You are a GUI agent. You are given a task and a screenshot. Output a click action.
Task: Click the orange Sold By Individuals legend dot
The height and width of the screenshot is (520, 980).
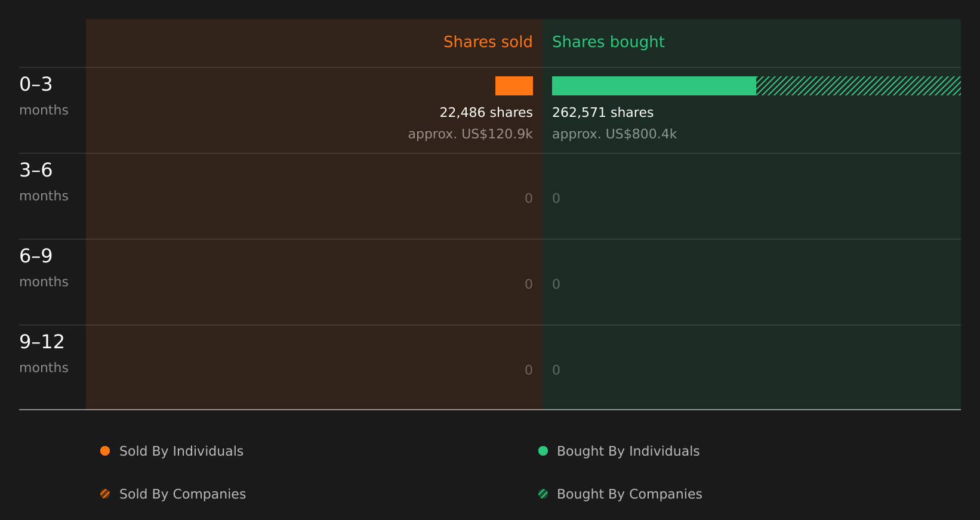coord(105,451)
